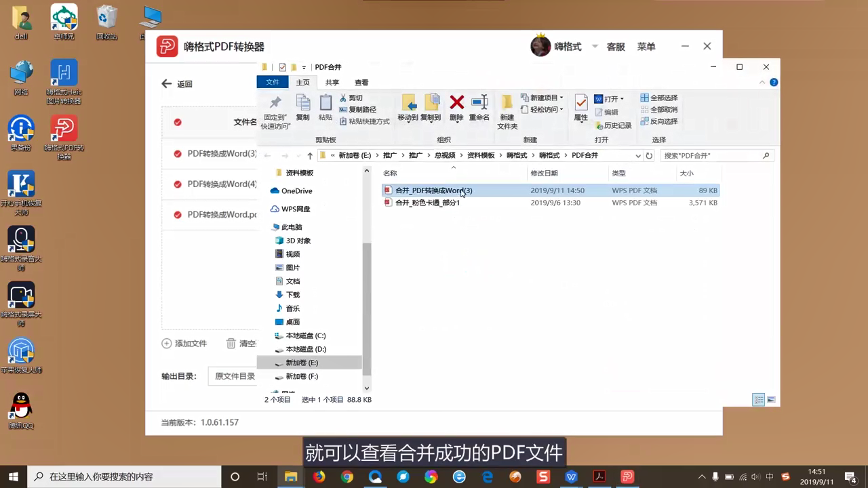Click 添加文件 in converter window
The image size is (868, 488).
click(184, 344)
